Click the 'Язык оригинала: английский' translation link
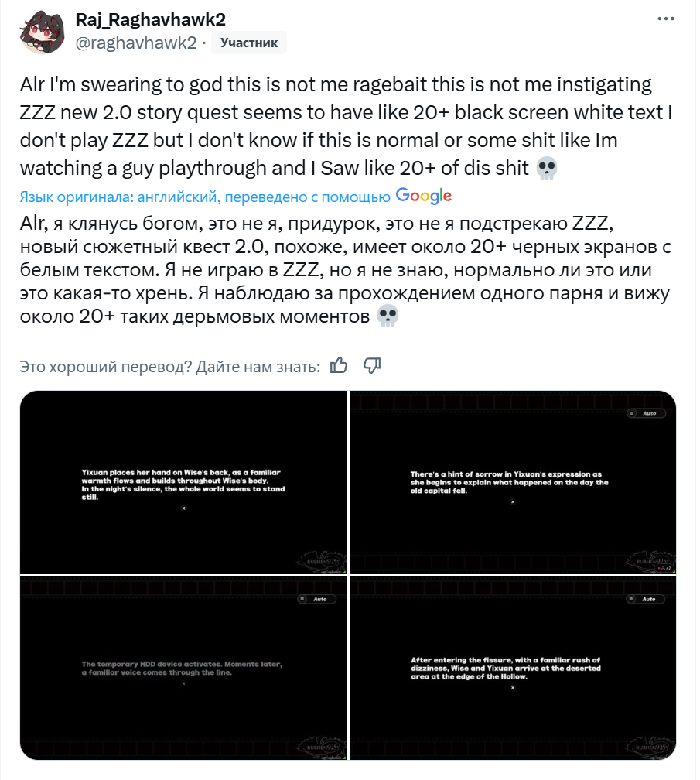Image resolution: width=700 pixels, height=780 pixels. point(205,197)
